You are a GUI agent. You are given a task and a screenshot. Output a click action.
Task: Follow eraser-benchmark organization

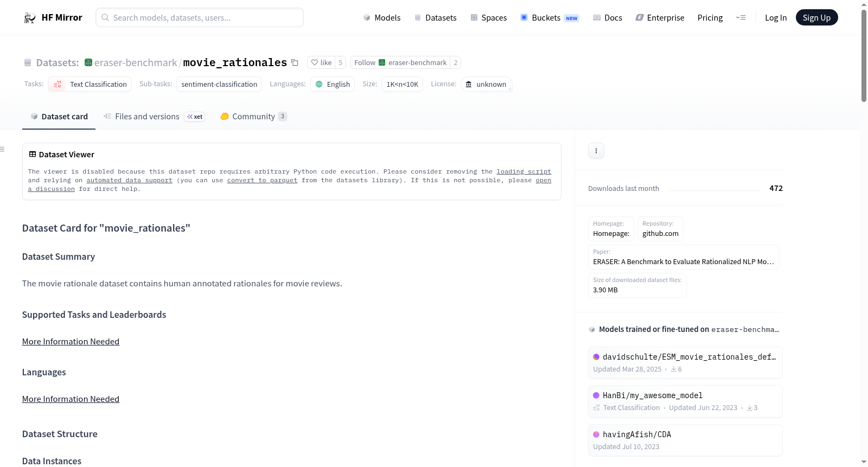pos(400,62)
